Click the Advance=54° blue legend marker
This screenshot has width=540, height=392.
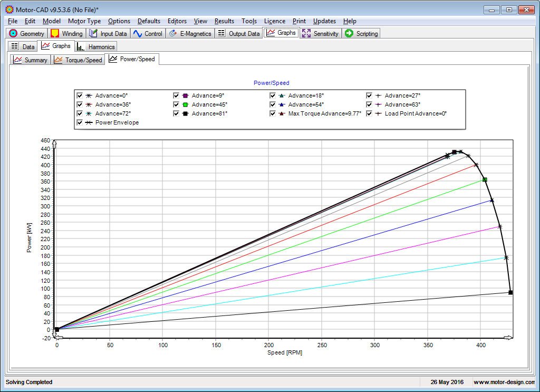click(x=282, y=104)
